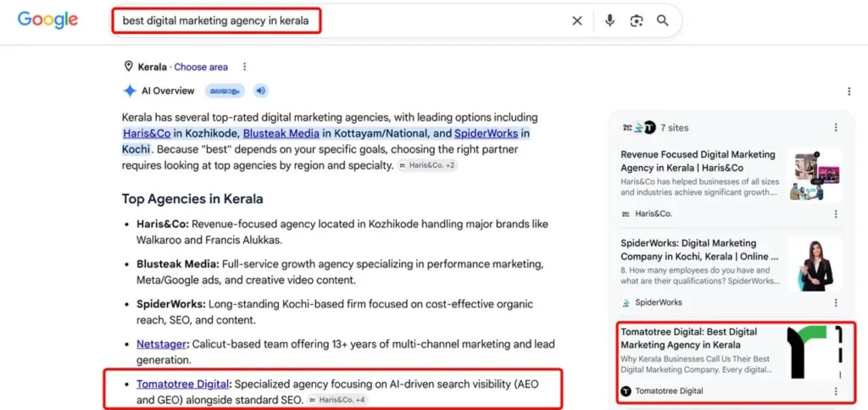This screenshot has height=410, width=868.
Task: Open the 7 sites panel options menu
Action: pyautogui.click(x=836, y=128)
